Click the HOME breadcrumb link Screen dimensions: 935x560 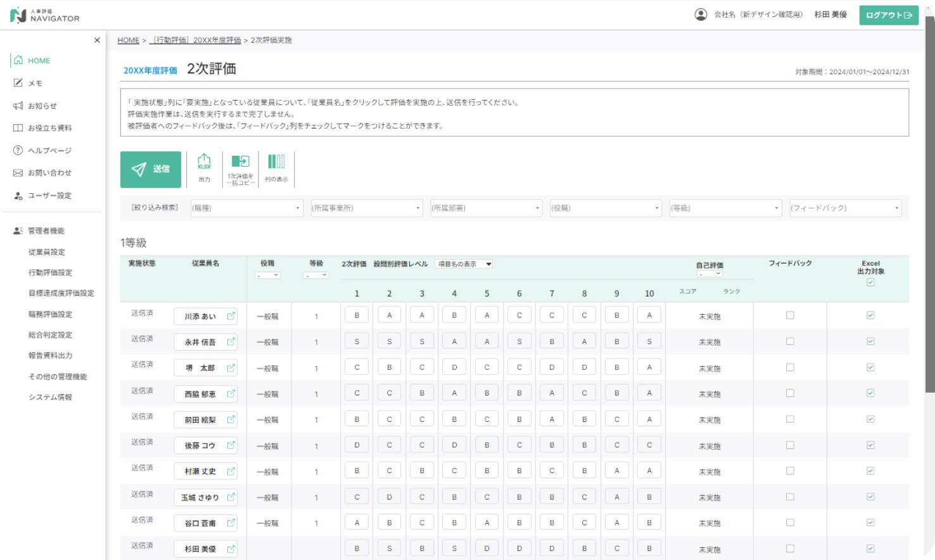128,41
